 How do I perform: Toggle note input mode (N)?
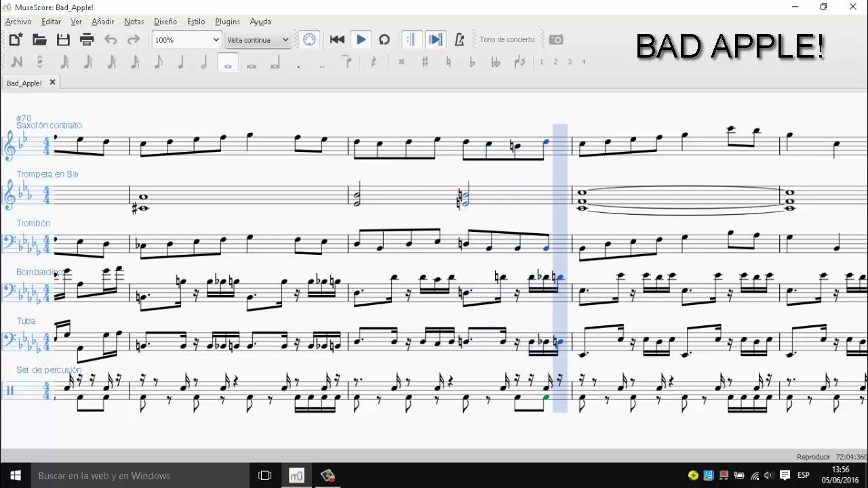tap(16, 62)
